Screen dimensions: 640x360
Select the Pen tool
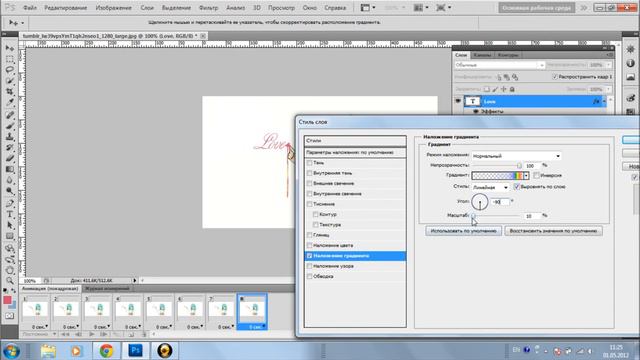click(x=10, y=203)
